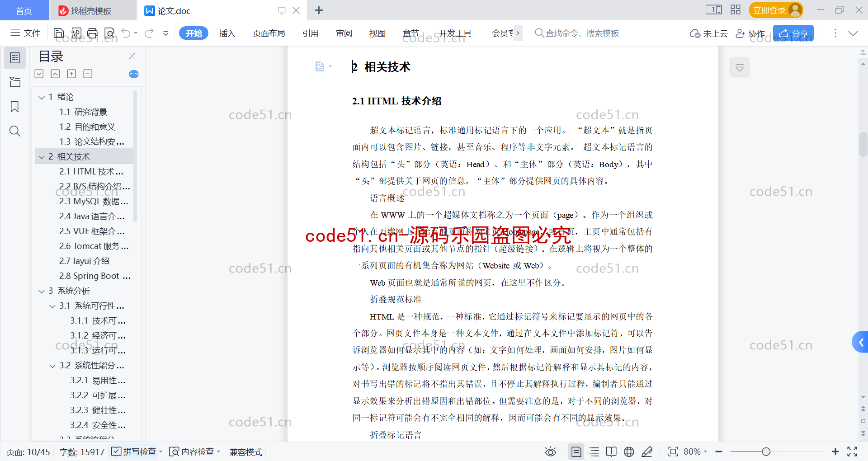Screen dimensions: 868x461
Task: Click the 分享 share button
Action: pos(793,33)
